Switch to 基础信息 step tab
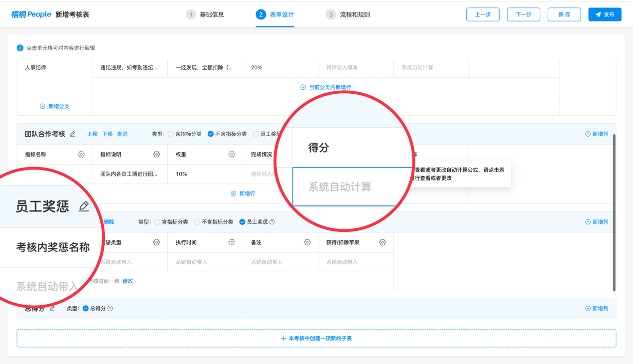This screenshot has height=364, width=633. coord(205,14)
